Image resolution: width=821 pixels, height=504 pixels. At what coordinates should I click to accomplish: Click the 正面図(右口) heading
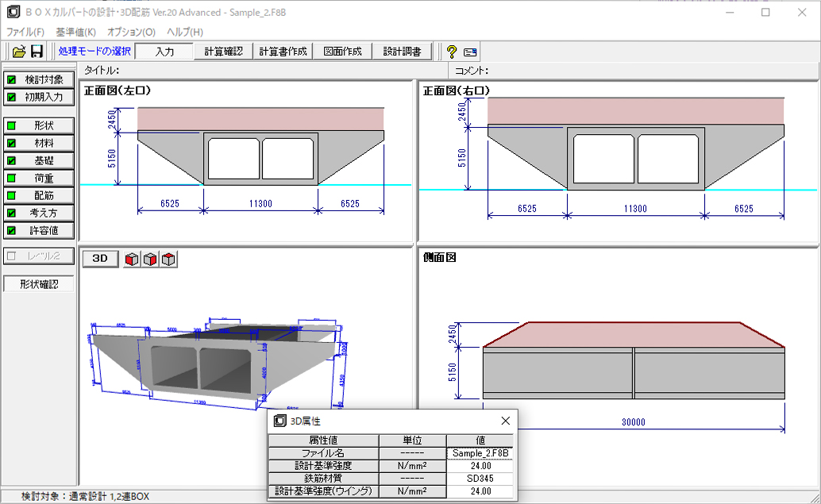[x=456, y=90]
